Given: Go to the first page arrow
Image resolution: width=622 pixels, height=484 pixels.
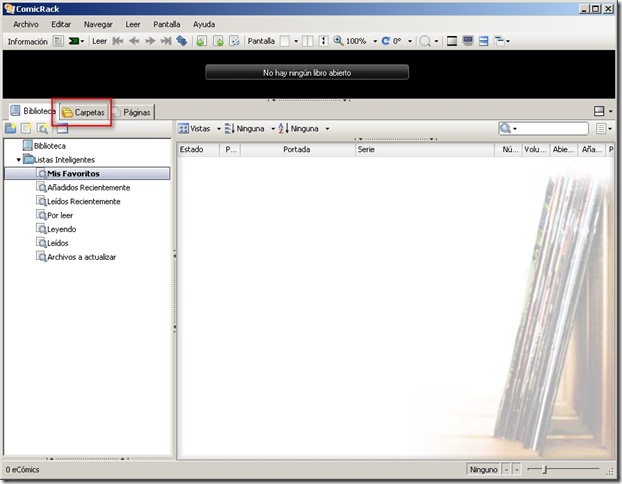Looking at the screenshot, I should [x=118, y=41].
